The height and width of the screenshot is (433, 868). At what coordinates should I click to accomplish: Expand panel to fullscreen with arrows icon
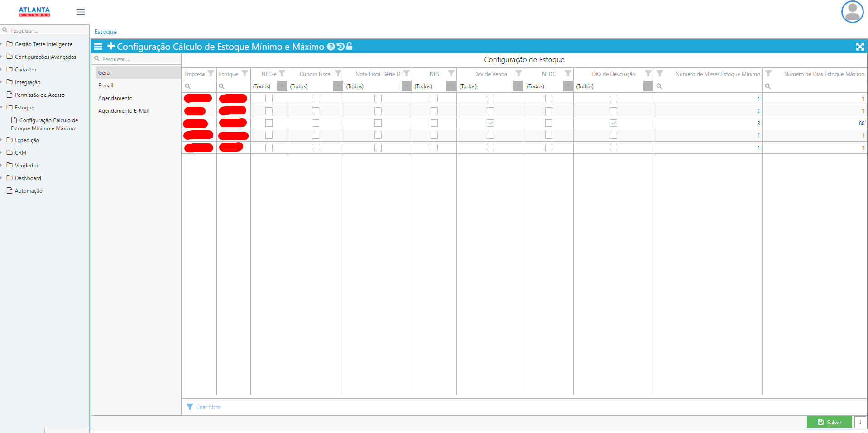860,47
